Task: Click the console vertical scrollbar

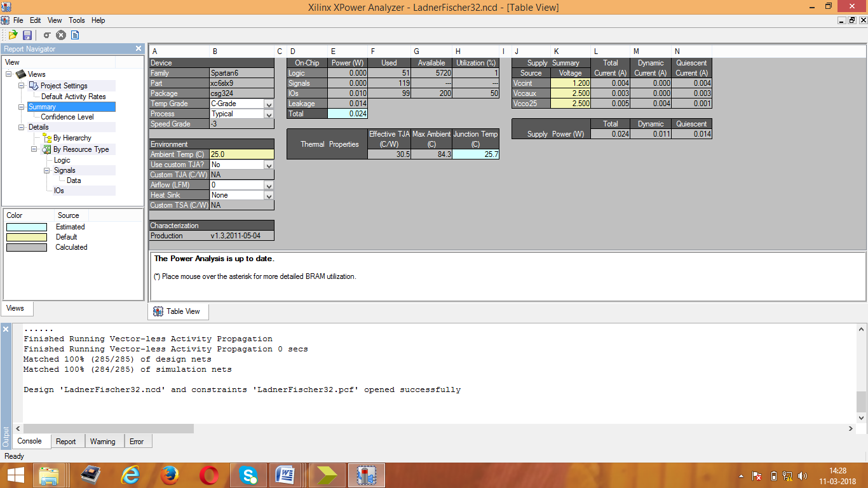Action: coord(861,402)
